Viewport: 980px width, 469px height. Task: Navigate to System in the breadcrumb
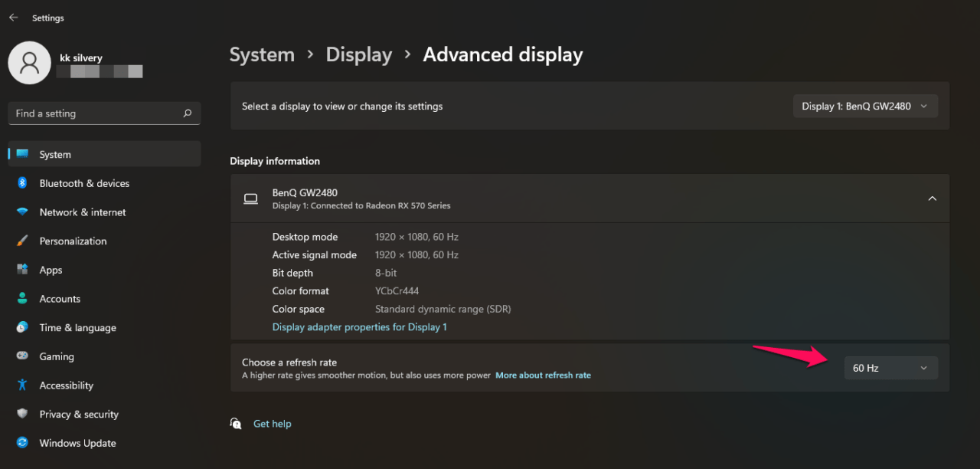click(x=262, y=55)
